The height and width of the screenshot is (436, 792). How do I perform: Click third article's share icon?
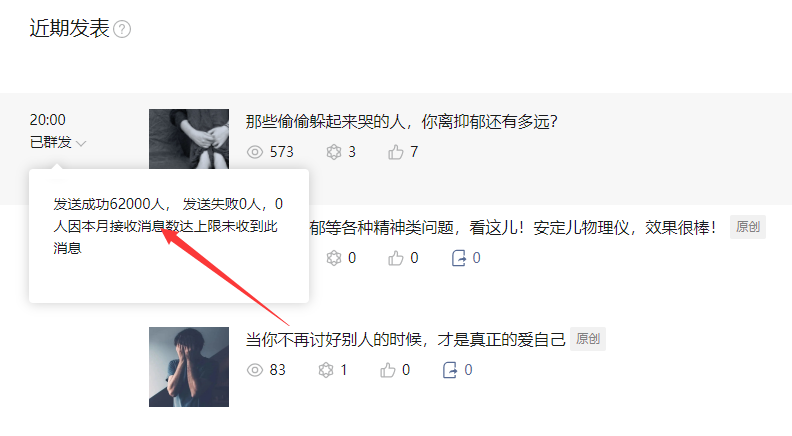[x=450, y=370]
